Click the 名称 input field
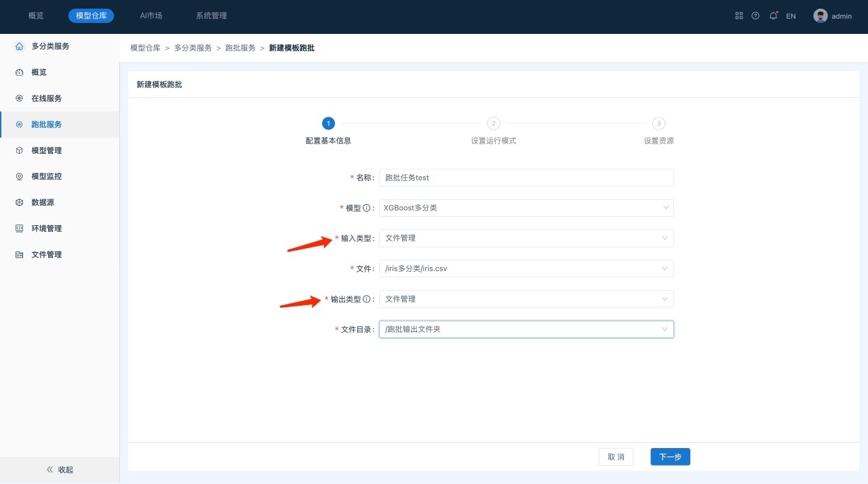 [x=526, y=178]
